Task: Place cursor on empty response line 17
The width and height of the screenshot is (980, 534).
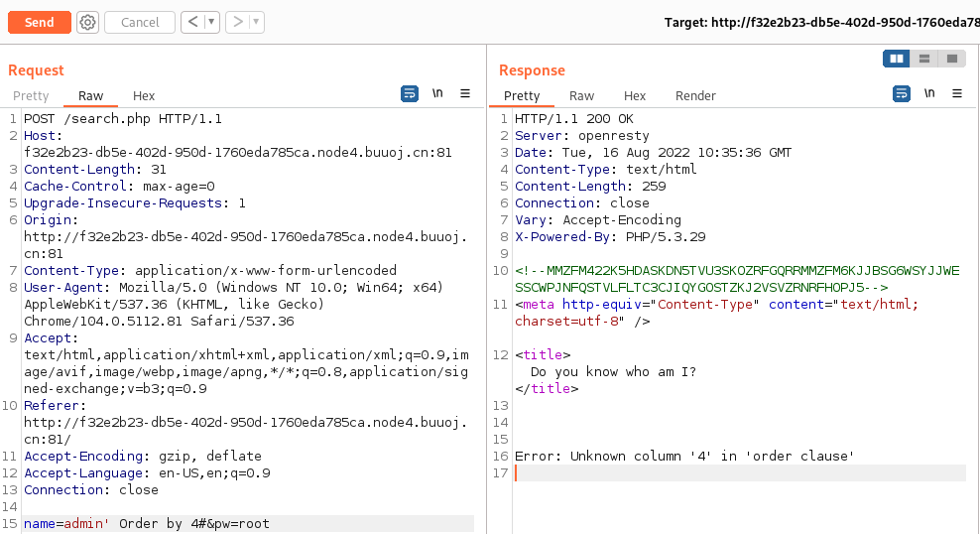Action: [740, 473]
